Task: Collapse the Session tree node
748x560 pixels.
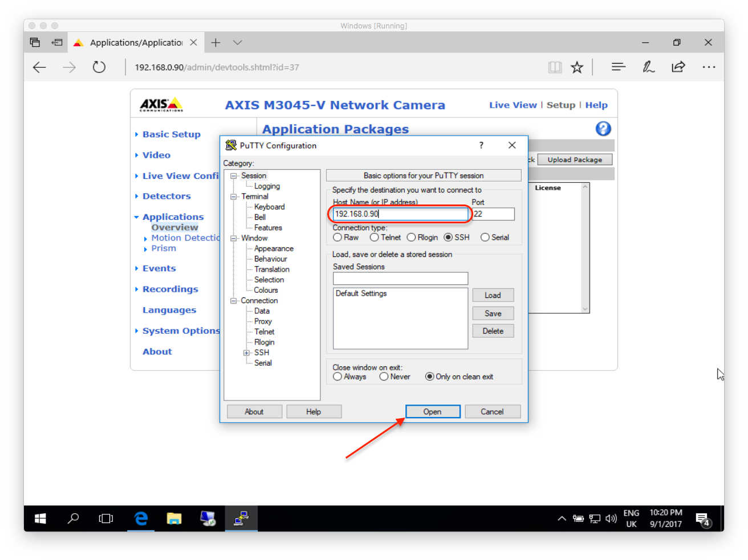Action: 233,176
